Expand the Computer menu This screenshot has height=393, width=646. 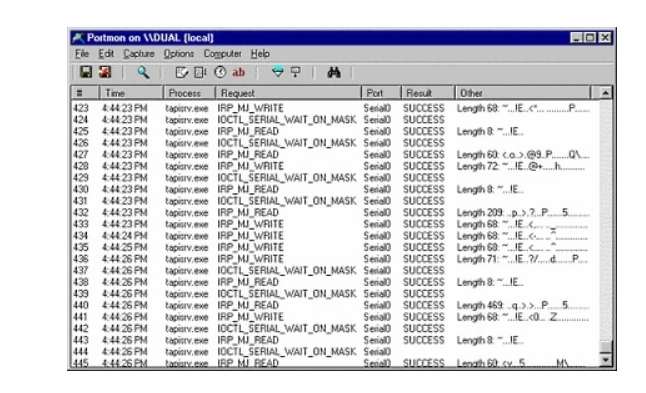click(x=222, y=54)
